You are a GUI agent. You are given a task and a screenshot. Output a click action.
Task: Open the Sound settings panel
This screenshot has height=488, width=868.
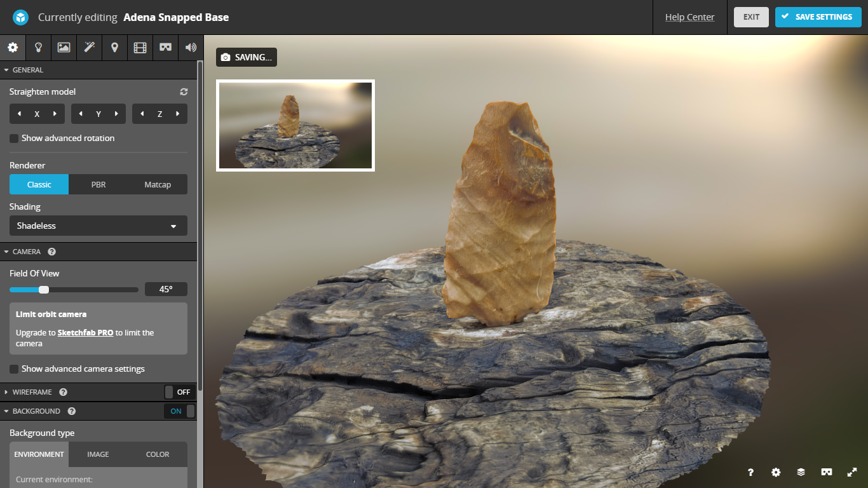tap(191, 48)
